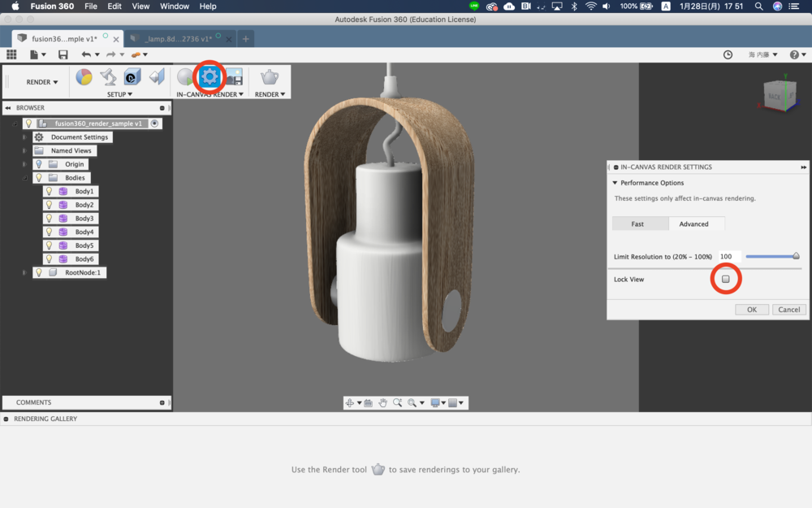Open the Appearance tool in Setup
Viewport: 812px width, 508px height.
click(x=84, y=77)
